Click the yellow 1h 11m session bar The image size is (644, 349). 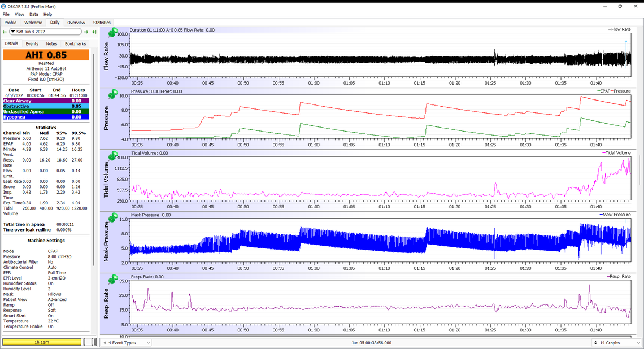click(x=42, y=342)
